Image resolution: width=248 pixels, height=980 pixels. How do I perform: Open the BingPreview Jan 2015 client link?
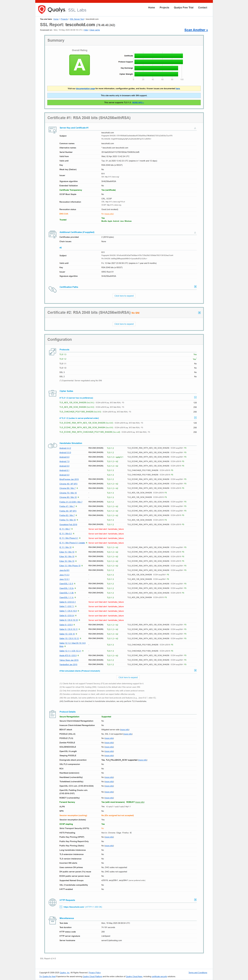(69, 479)
